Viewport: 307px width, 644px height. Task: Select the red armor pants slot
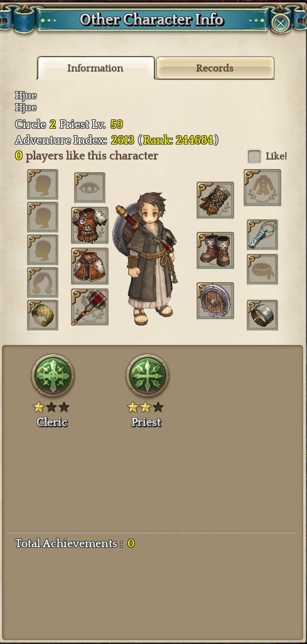pos(90,266)
